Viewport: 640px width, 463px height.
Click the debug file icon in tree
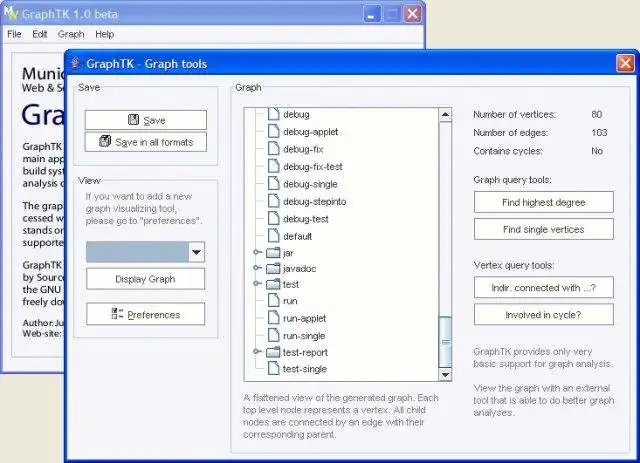(273, 114)
